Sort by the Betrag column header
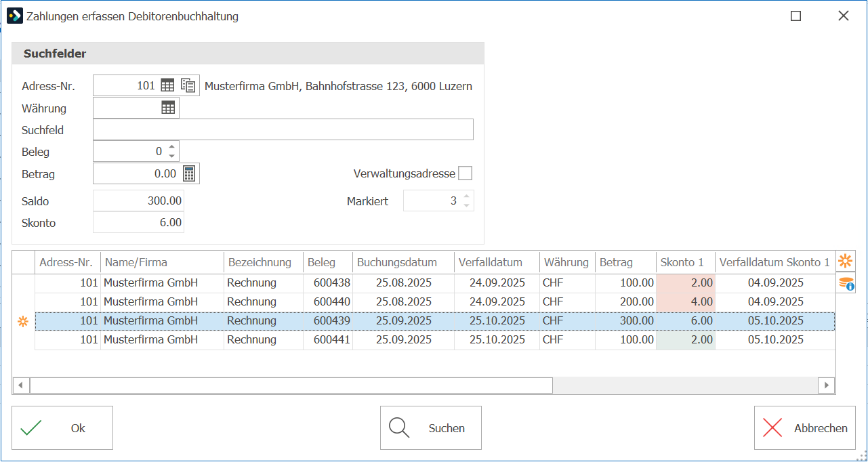The width and height of the screenshot is (868, 462). [x=625, y=262]
